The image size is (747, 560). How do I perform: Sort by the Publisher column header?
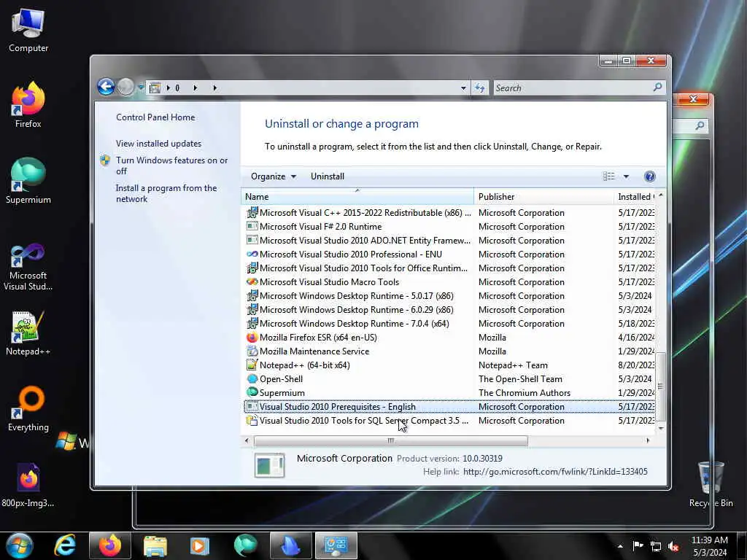[543, 196]
